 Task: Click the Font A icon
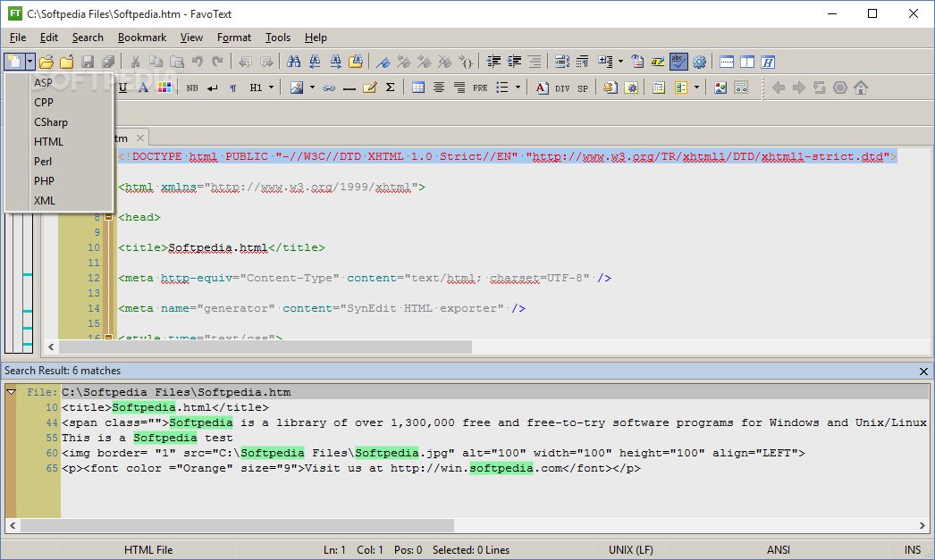pos(143,88)
